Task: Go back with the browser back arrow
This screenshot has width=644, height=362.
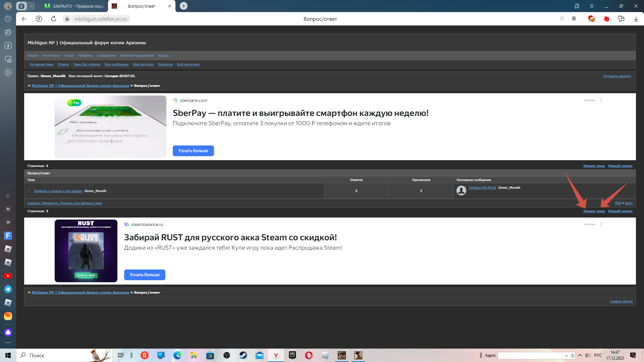Action: point(24,19)
